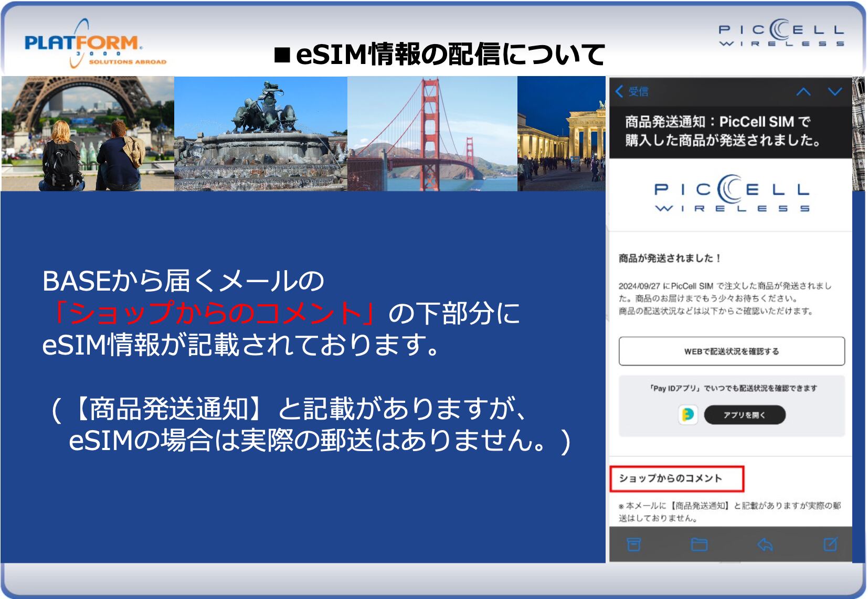868x599 pixels.
Task: Click the 商品発送通知 email subject line
Action: (723, 131)
